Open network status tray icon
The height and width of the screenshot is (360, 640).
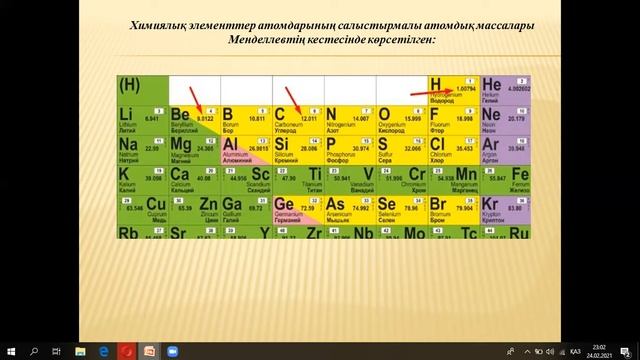coord(562,351)
